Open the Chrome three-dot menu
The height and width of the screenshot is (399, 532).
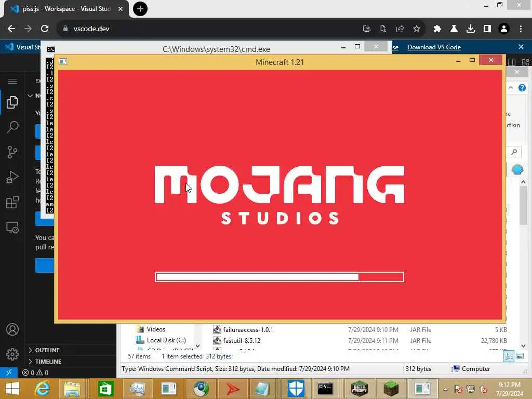tap(521, 29)
